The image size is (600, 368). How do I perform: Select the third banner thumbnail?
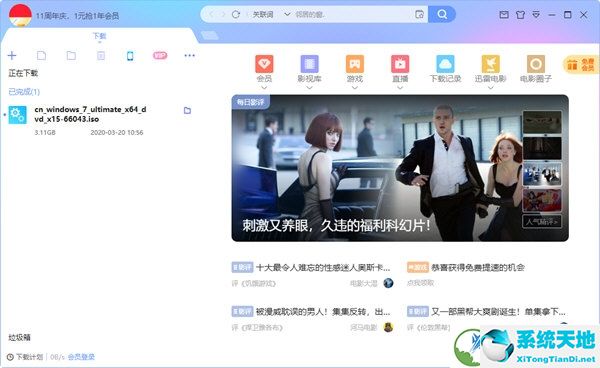pos(542,174)
